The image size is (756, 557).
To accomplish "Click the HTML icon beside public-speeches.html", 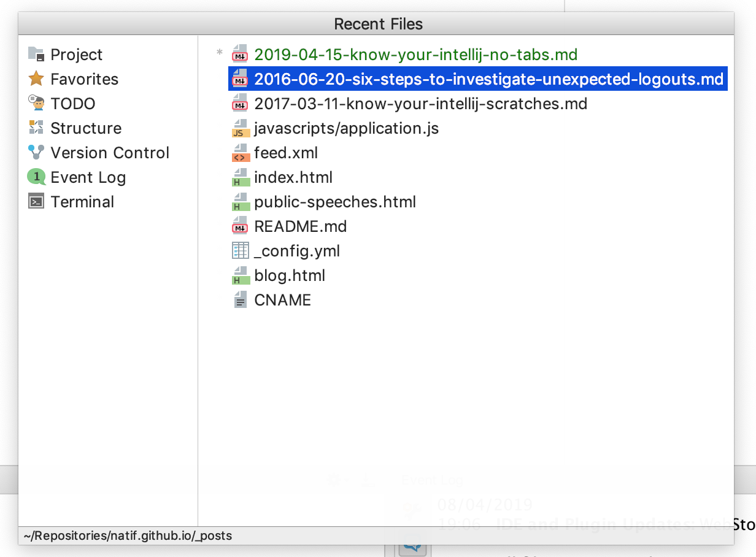I will pyautogui.click(x=240, y=202).
